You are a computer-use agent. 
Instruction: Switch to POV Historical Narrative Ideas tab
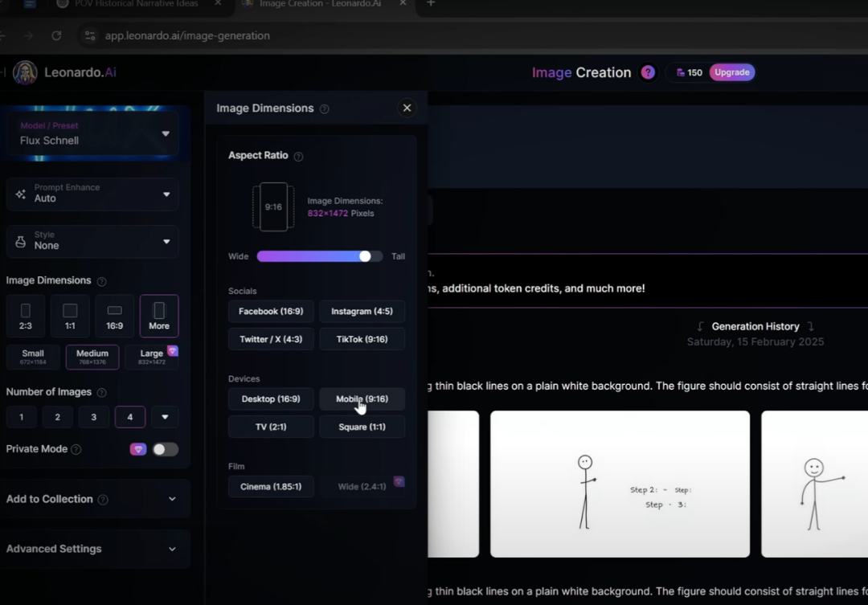(x=136, y=4)
